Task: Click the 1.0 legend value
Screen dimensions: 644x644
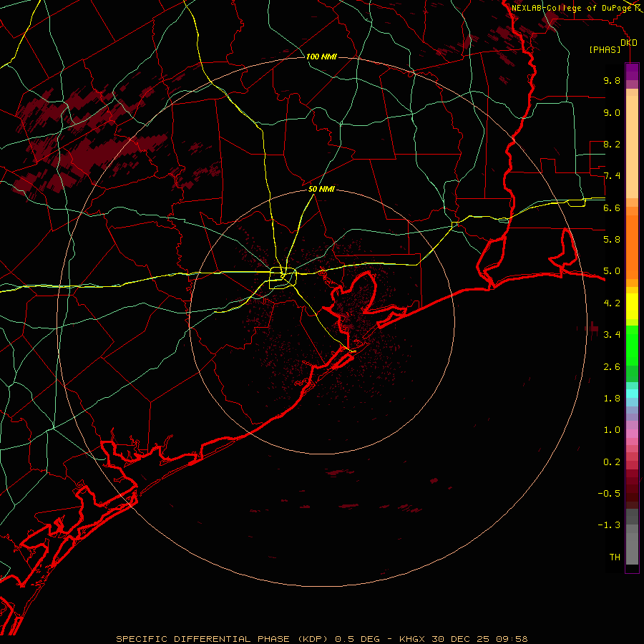Action: (612, 430)
